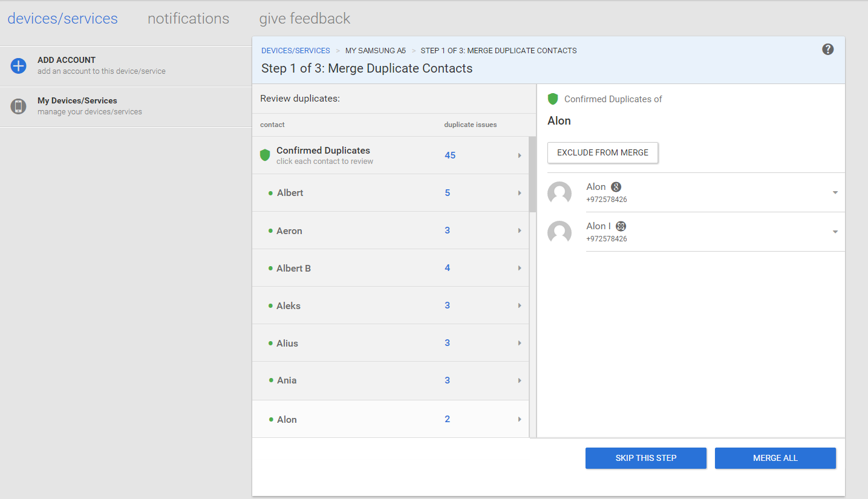
Task: Click the avatar of the Alon I contact
Action: (560, 232)
